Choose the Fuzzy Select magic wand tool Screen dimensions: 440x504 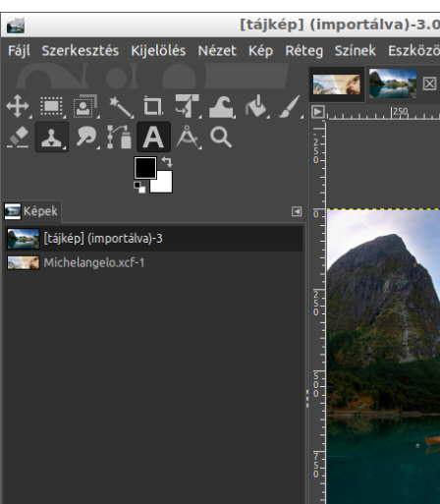121,106
